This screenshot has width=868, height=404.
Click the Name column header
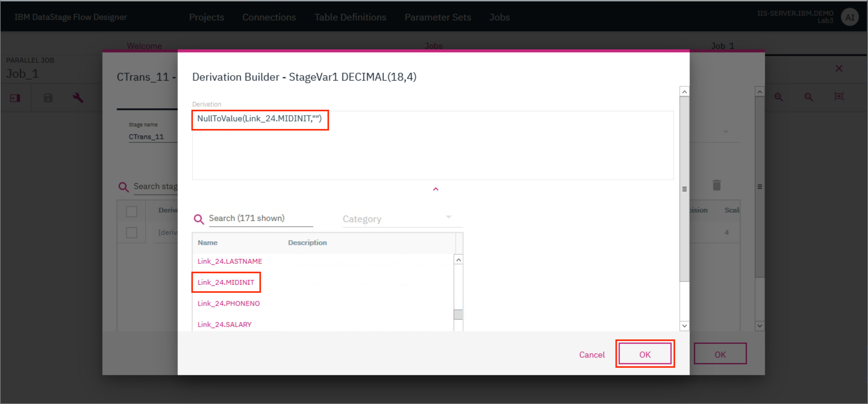coord(207,243)
